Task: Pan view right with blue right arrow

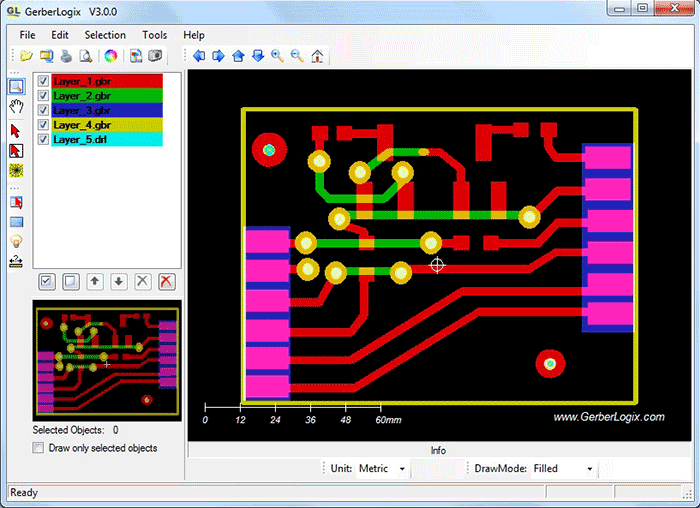Action: 218,56
